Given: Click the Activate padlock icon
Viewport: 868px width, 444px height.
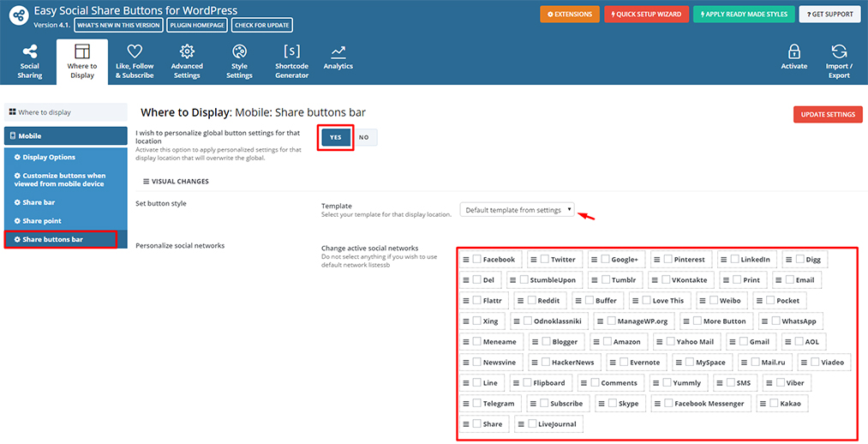Looking at the screenshot, I should 793,51.
